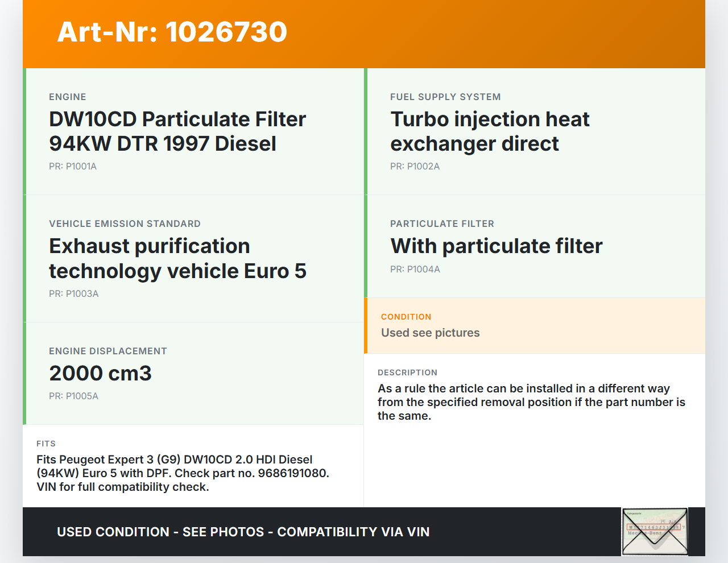
Task: Click the Peugeot Expert 3 fitment text
Action: point(183,473)
